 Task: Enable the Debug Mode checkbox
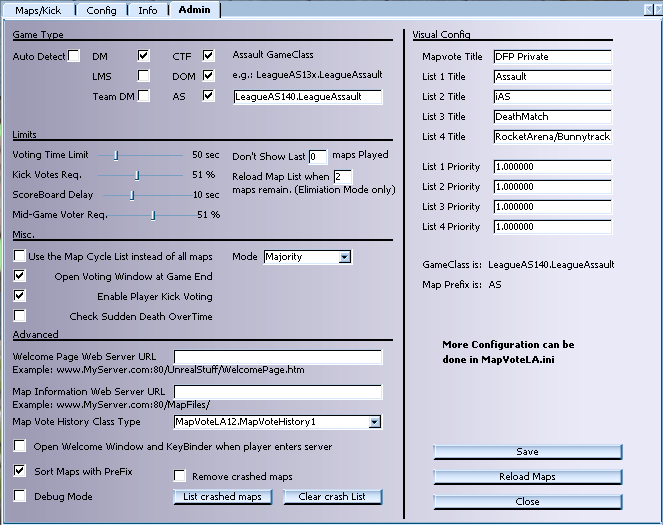pyautogui.click(x=19, y=495)
